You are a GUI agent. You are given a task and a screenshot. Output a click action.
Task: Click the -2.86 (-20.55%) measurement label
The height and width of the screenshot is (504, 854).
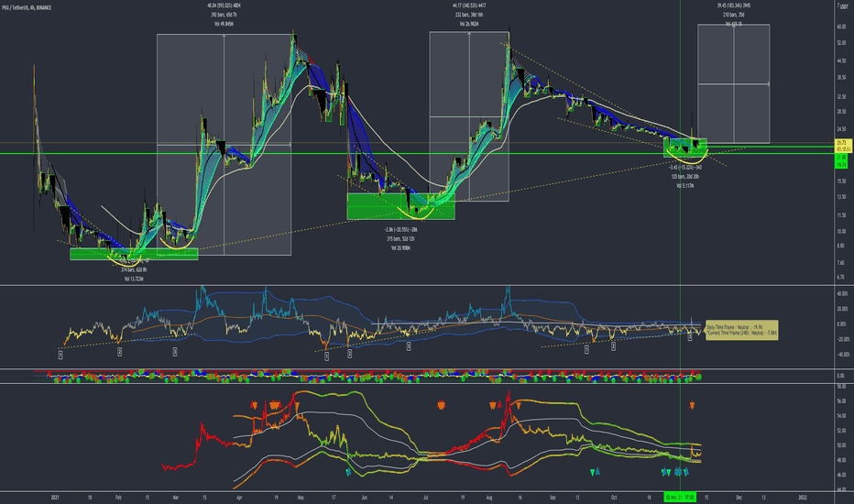[400, 229]
